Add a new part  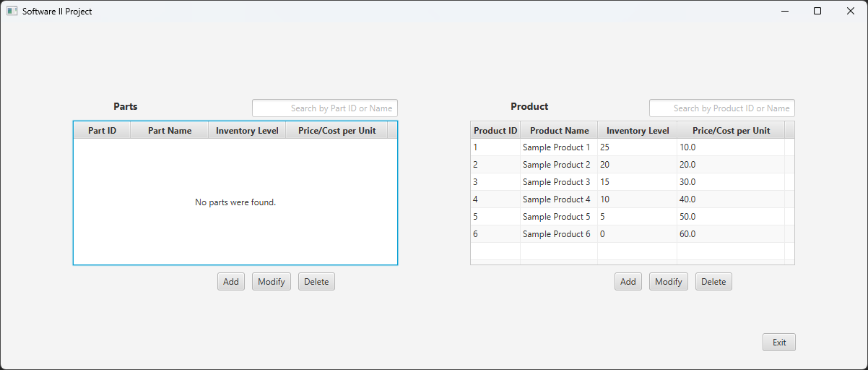pos(231,282)
